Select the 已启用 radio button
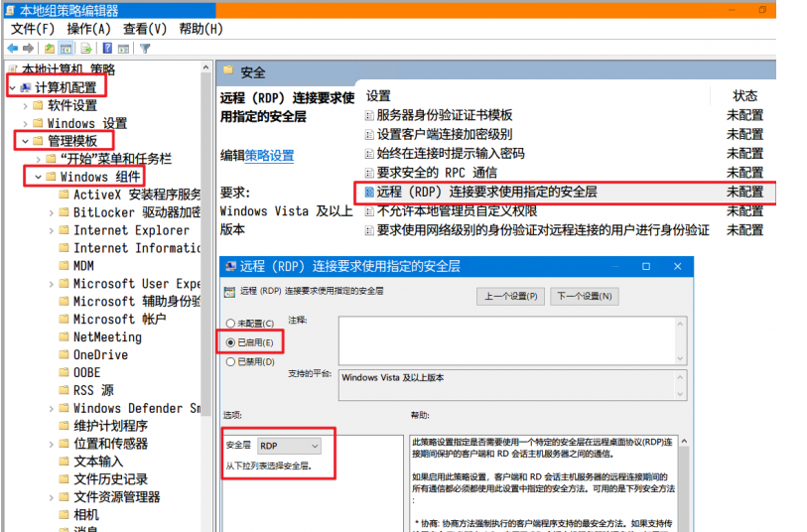This screenshot has width=807, height=532. click(231, 342)
